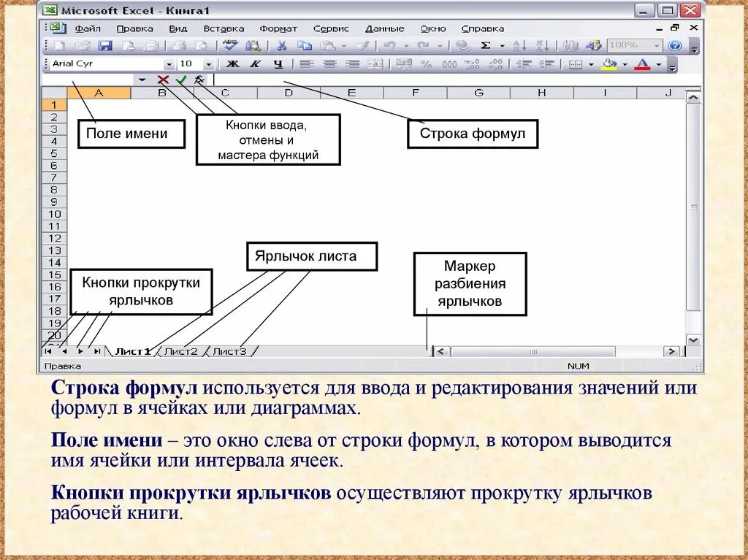Click the Increase Indent icon

coord(546,64)
